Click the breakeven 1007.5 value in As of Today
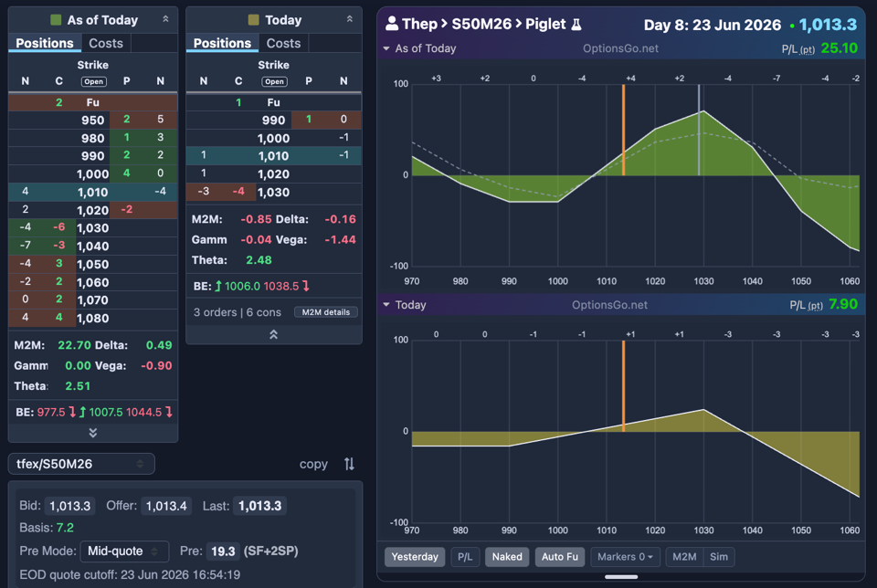The image size is (877, 588). coord(106,412)
